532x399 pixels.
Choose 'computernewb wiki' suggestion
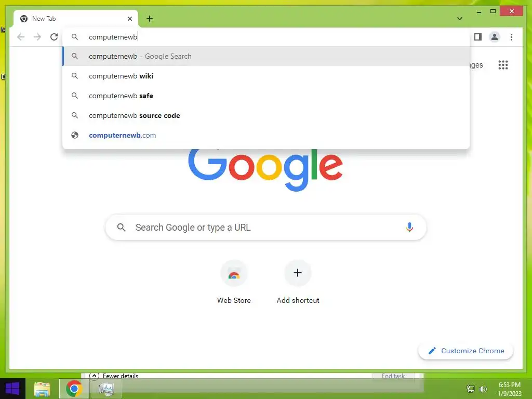(266, 76)
